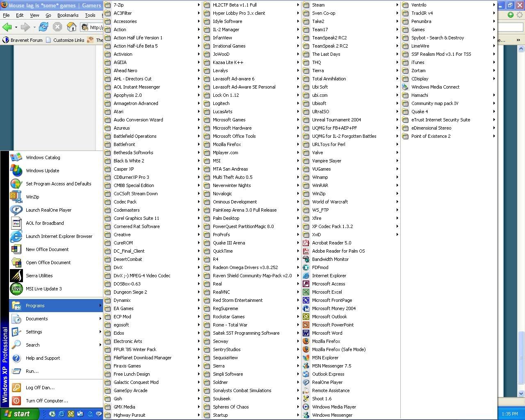Expand the Valve folder
525x420 pixels.
tap(351, 153)
